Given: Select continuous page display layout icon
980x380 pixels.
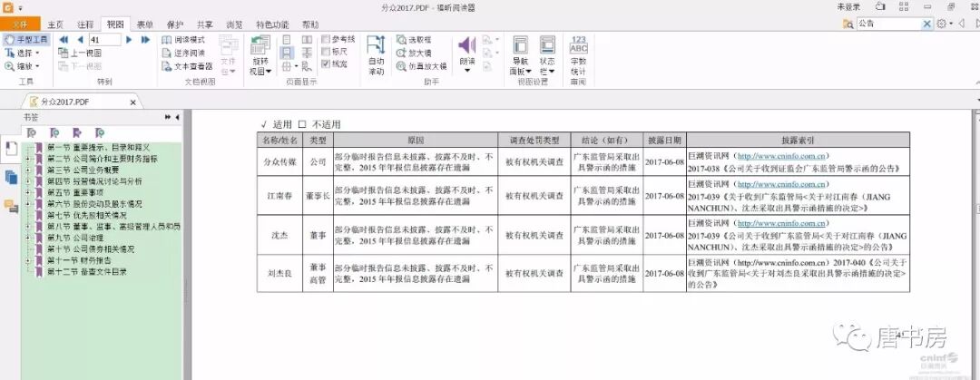Looking at the screenshot, I should pyautogui.click(x=287, y=53).
